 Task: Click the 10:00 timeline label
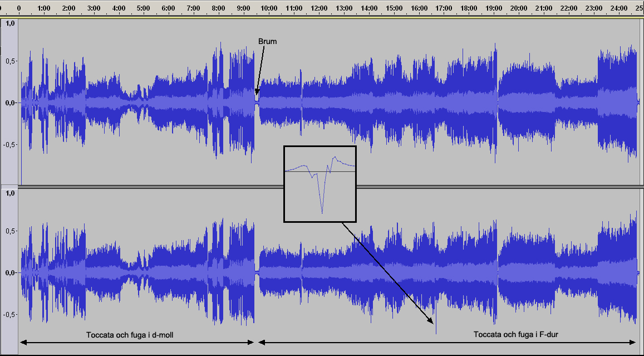(x=269, y=8)
